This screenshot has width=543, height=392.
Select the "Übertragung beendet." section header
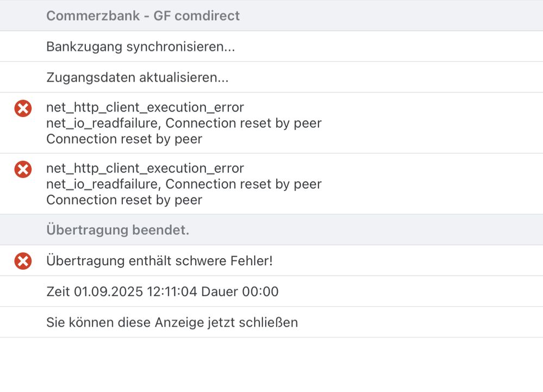pos(117,230)
